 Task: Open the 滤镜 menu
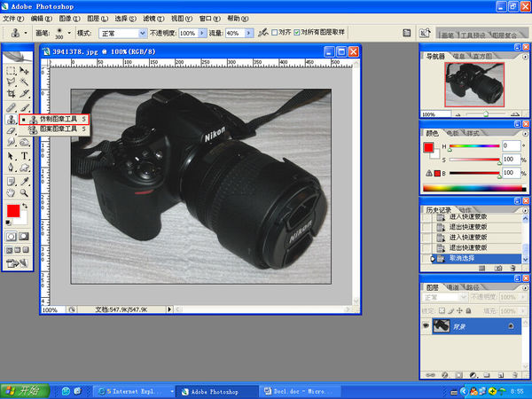[x=153, y=19]
